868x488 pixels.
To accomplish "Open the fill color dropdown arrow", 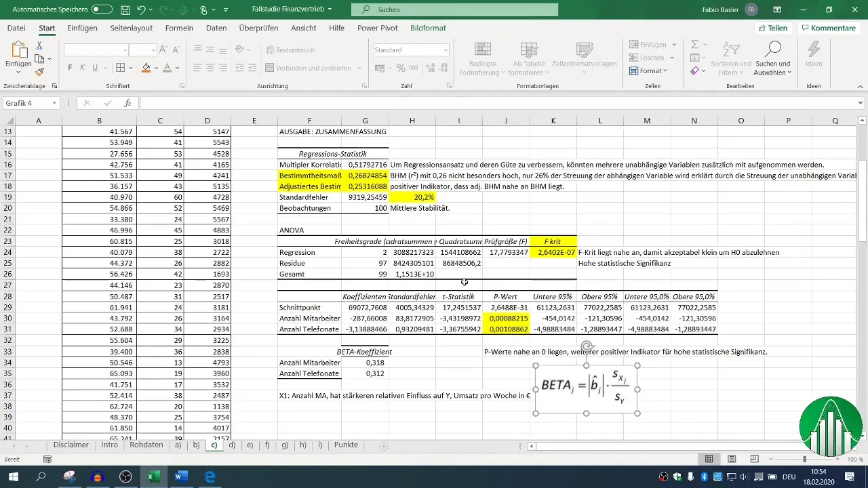I will point(155,68).
